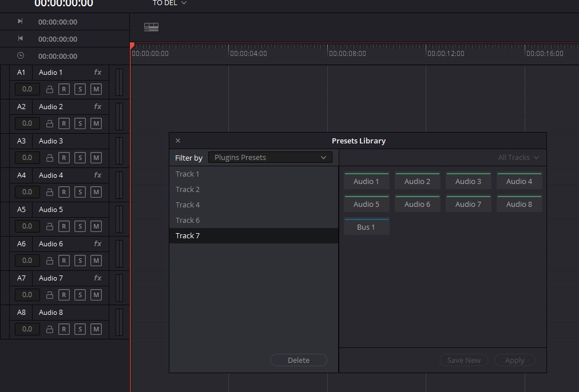Select Audio 3 target in Presets Library
The height and width of the screenshot is (392, 579).
click(x=468, y=181)
